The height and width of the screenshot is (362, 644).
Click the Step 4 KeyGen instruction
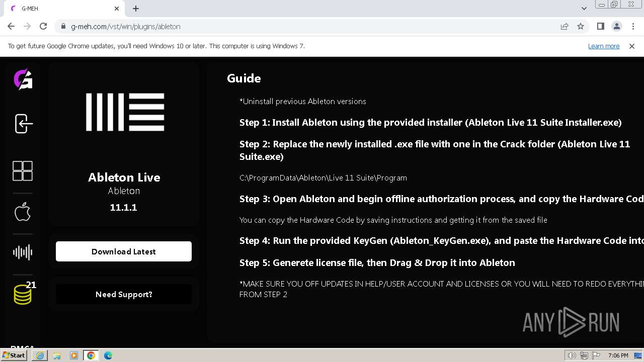click(441, 241)
